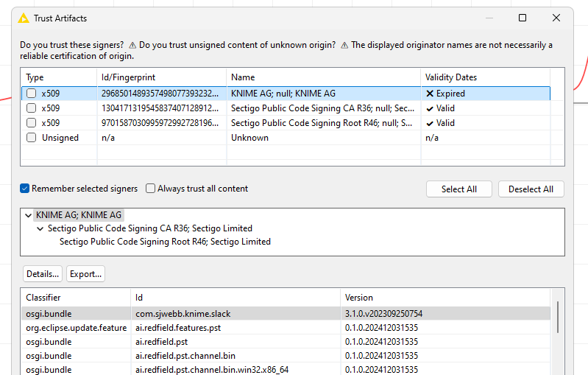Click the artifacts list vertical scrollbar
The width and height of the screenshot is (588, 375).
pos(558,318)
